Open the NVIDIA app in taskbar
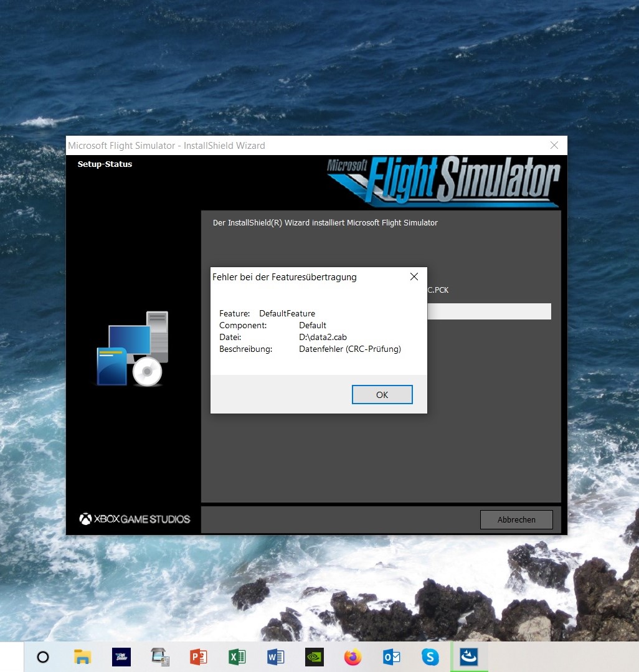The height and width of the screenshot is (672, 639). coord(314,656)
